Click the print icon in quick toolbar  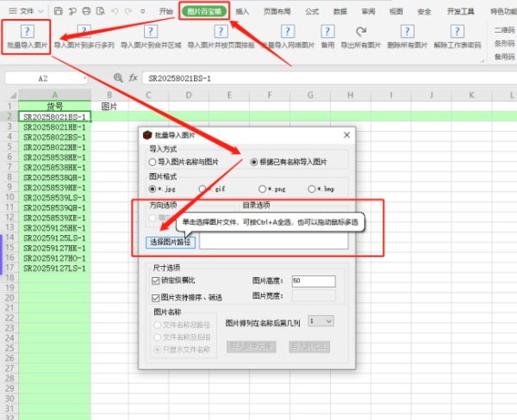86,11
